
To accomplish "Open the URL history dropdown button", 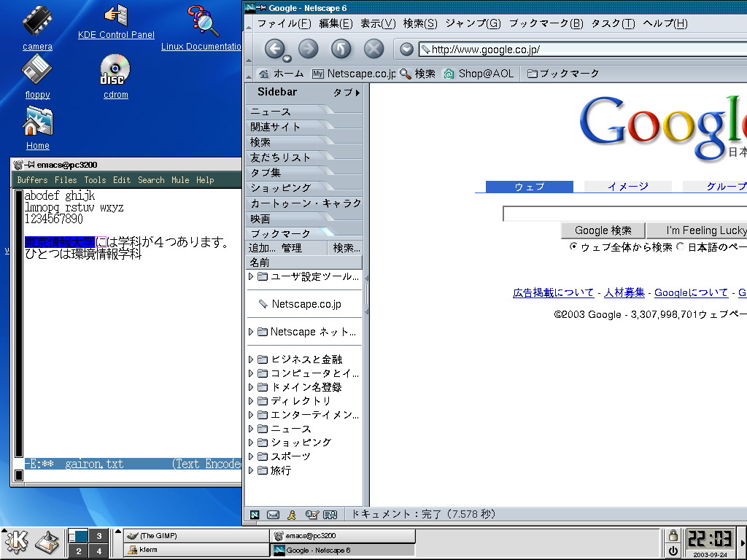I will (x=406, y=49).
